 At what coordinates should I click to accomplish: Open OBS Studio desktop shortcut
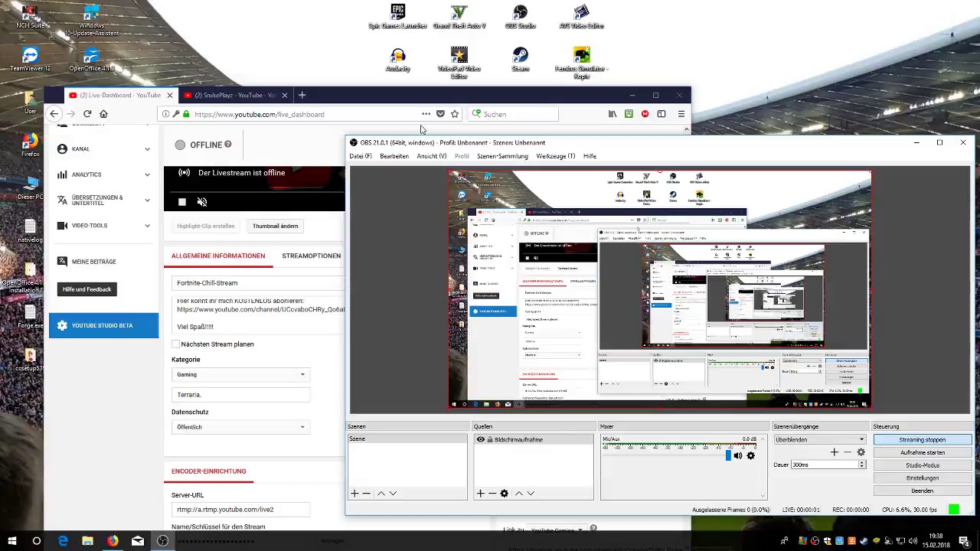520,17
